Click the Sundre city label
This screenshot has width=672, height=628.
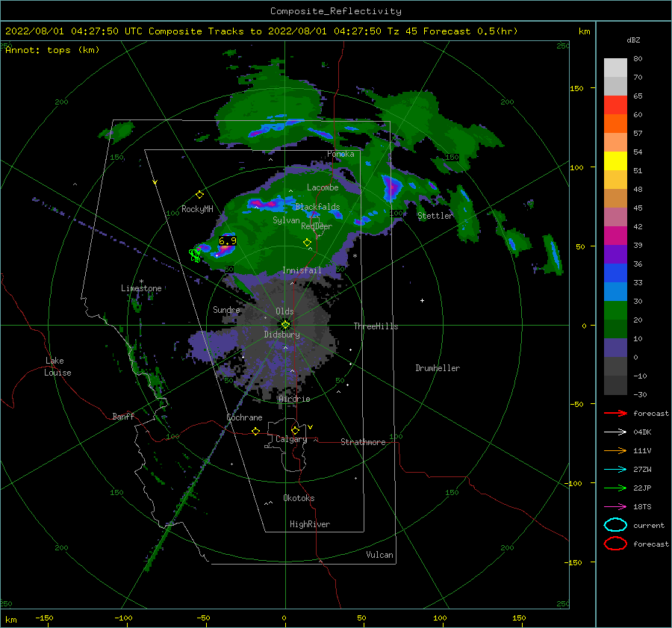coord(226,309)
